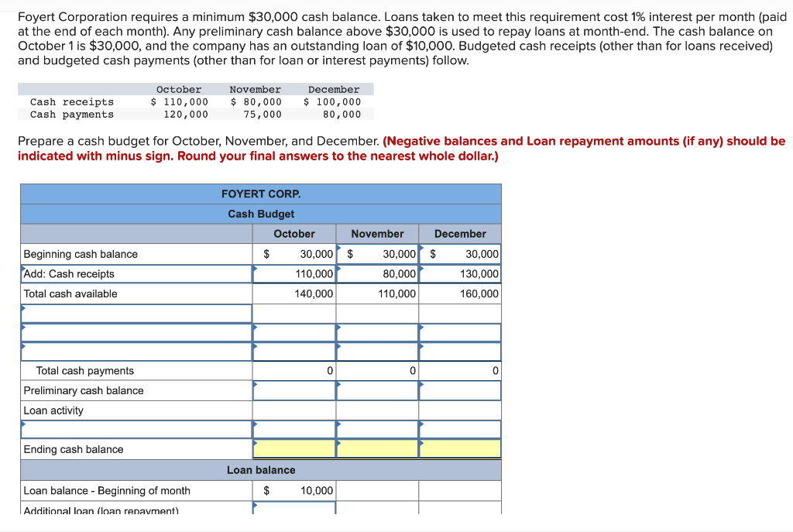
Task: Click 'Loan balance - Beginning of month' label
Action: [107, 490]
